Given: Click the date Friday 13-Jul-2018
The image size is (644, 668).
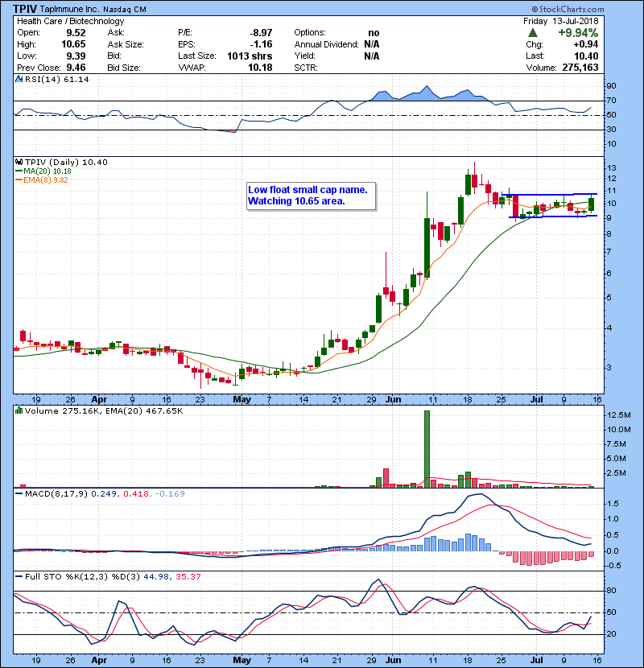Looking at the screenshot, I should point(561,21).
